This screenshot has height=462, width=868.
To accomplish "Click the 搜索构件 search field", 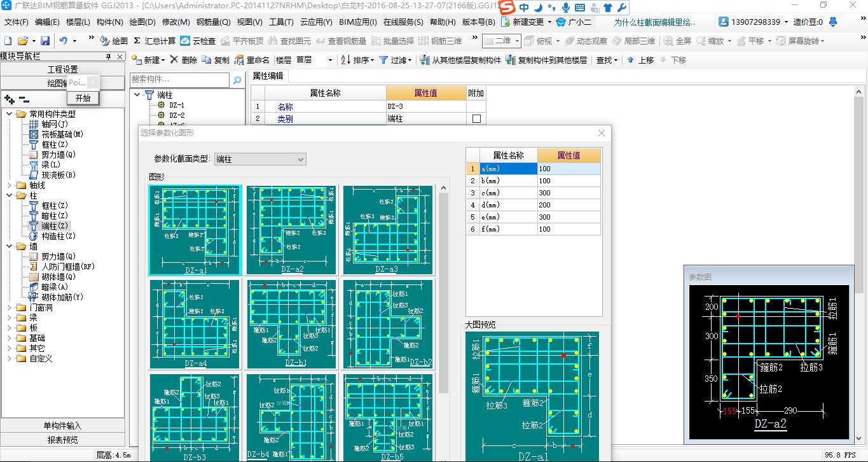I will pyautogui.click(x=180, y=80).
